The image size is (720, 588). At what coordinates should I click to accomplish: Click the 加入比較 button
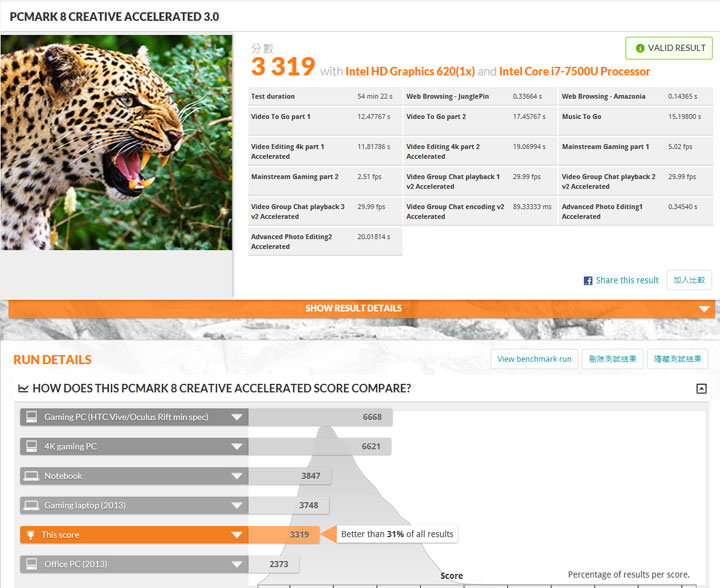[689, 280]
